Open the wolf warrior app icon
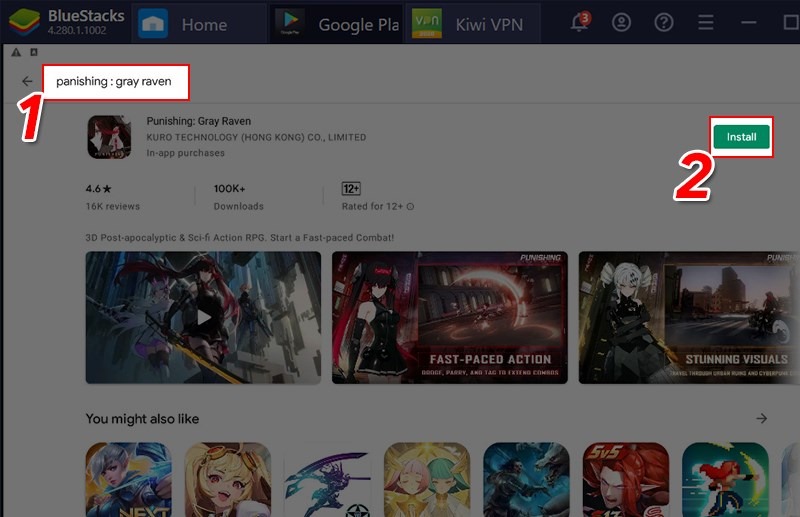Screen dimensions: 800x517 (x=527, y=480)
